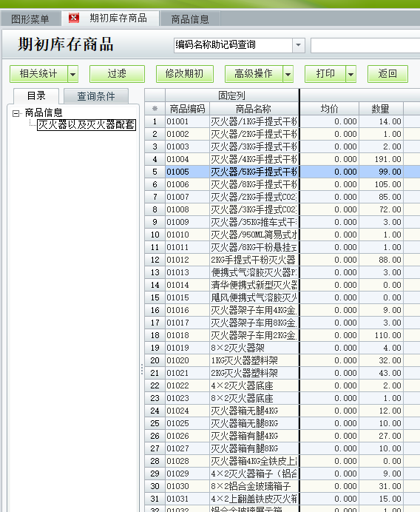Select name cell 便携式气溶胶灭火器

254,272
